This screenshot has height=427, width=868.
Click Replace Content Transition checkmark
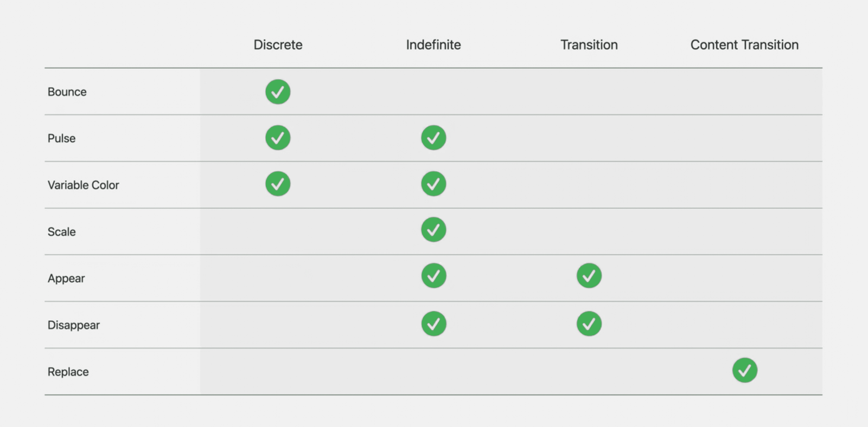coord(745,370)
